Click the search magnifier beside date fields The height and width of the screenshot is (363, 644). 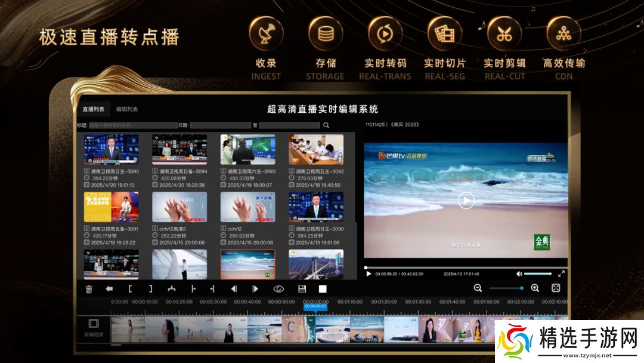coord(326,125)
